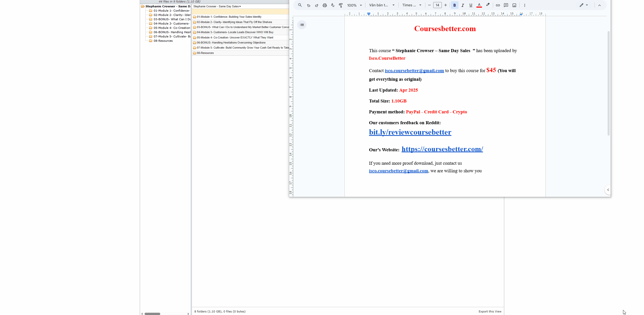Click Export this View
This screenshot has height=315, width=644.
tap(490, 311)
